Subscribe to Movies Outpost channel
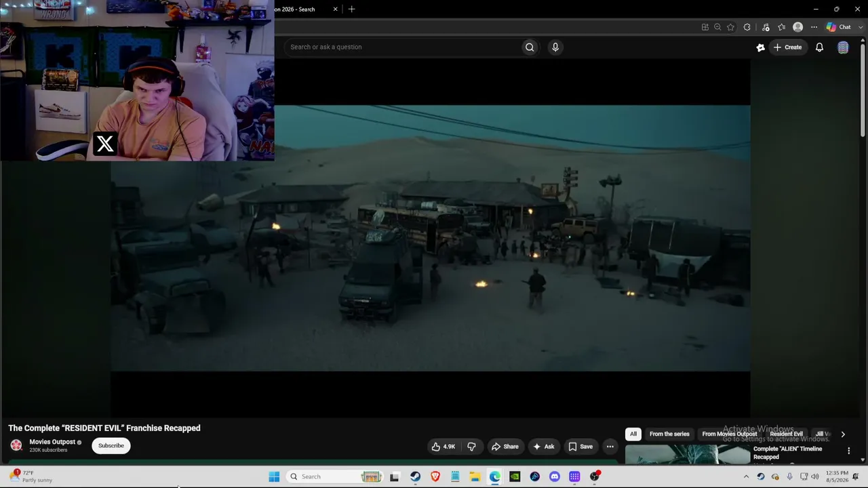Image resolution: width=868 pixels, height=488 pixels. pyautogui.click(x=111, y=446)
